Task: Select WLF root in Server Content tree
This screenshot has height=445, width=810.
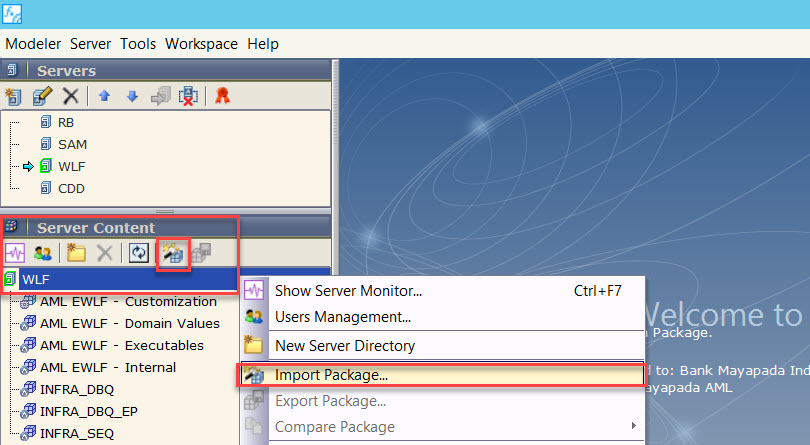Action: (36, 280)
